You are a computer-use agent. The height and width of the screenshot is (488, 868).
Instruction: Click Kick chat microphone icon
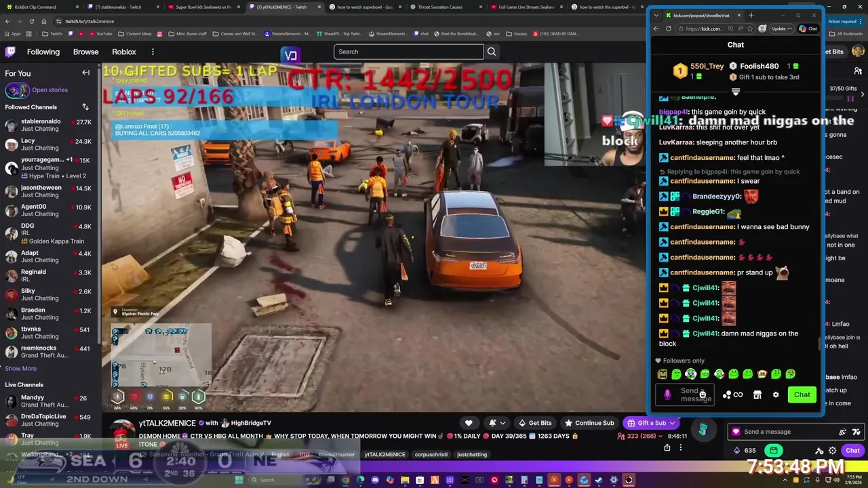click(x=667, y=394)
